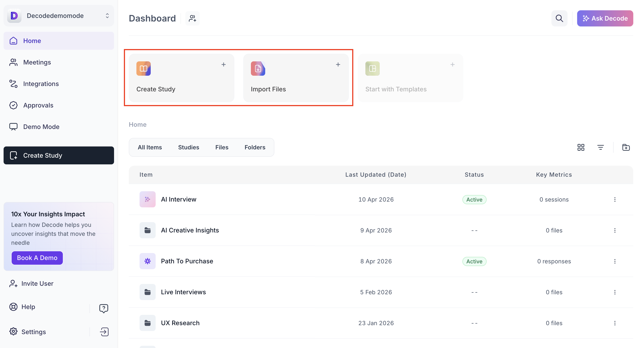Open the AI Interview study icon

[147, 199]
